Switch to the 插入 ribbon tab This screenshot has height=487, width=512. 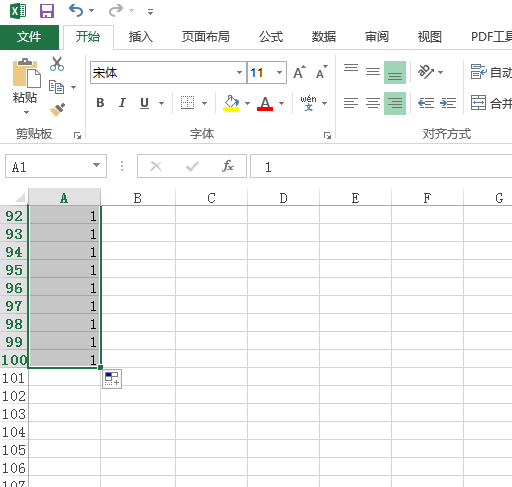141,37
